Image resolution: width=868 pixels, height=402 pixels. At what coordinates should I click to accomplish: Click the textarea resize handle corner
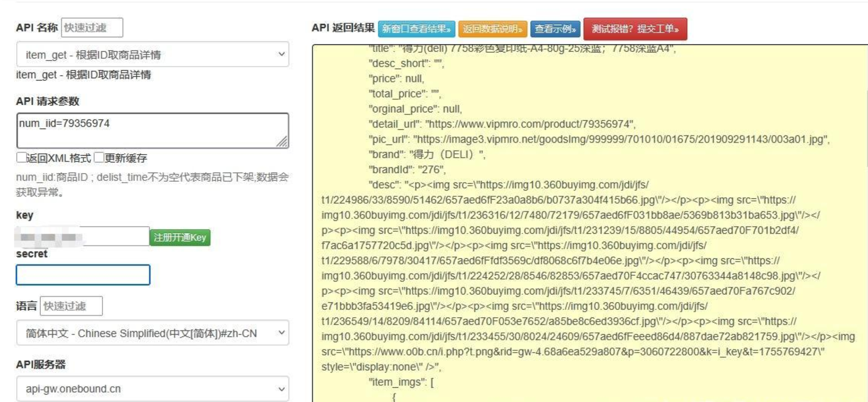coord(282,142)
